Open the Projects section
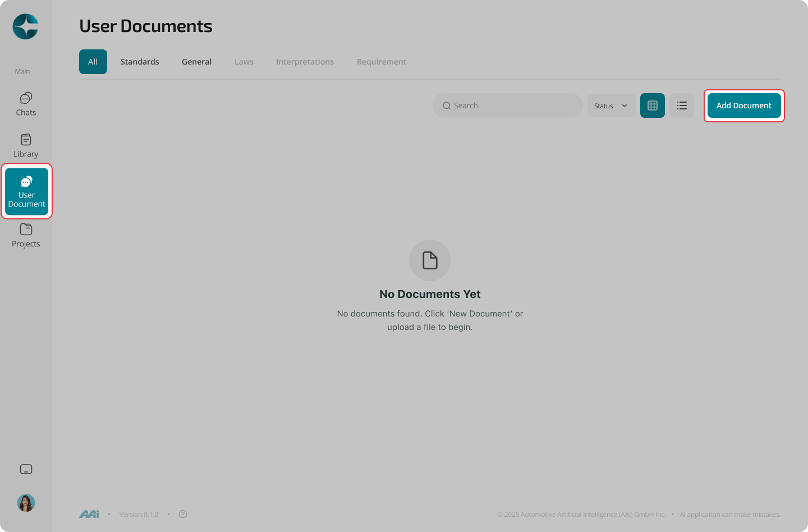The image size is (808, 532). pyautogui.click(x=26, y=236)
